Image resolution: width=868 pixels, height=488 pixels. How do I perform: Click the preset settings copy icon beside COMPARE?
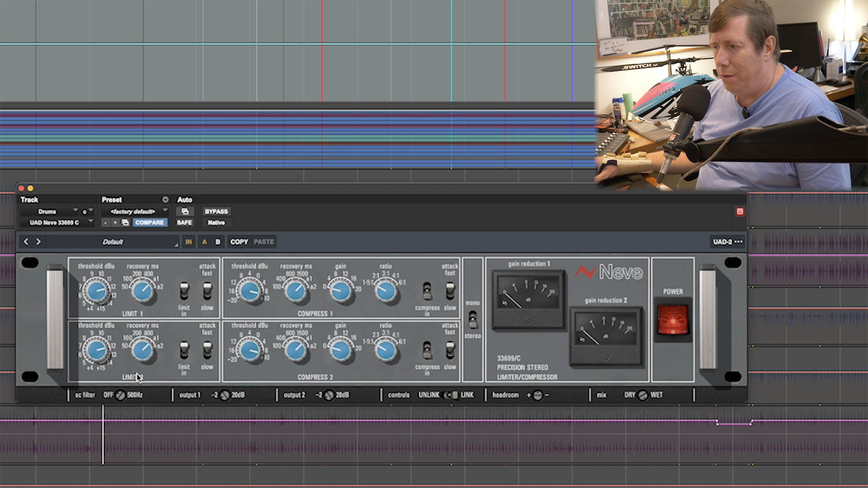(x=125, y=222)
